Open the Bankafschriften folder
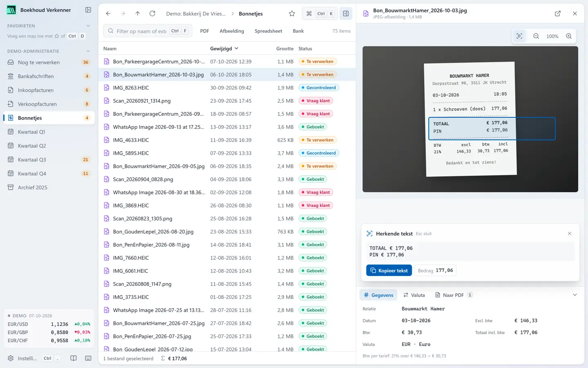Screen dimensions: 588x368 click(x=49, y=76)
